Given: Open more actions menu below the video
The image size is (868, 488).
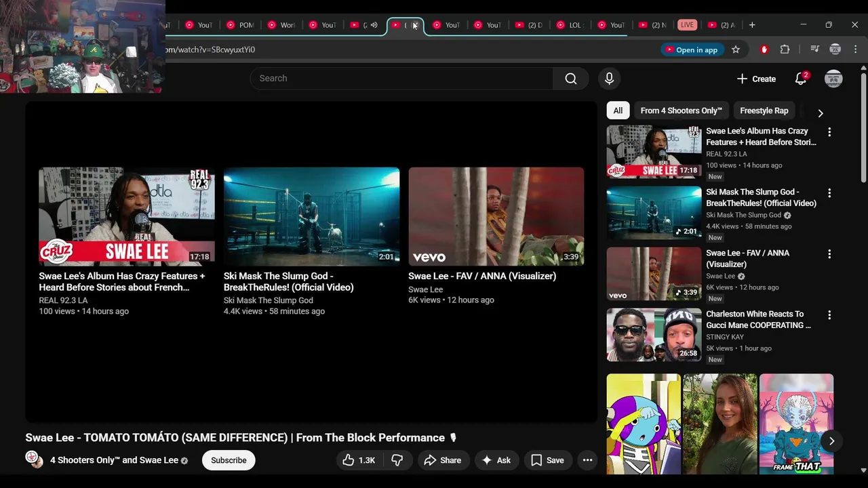Looking at the screenshot, I should (587, 460).
